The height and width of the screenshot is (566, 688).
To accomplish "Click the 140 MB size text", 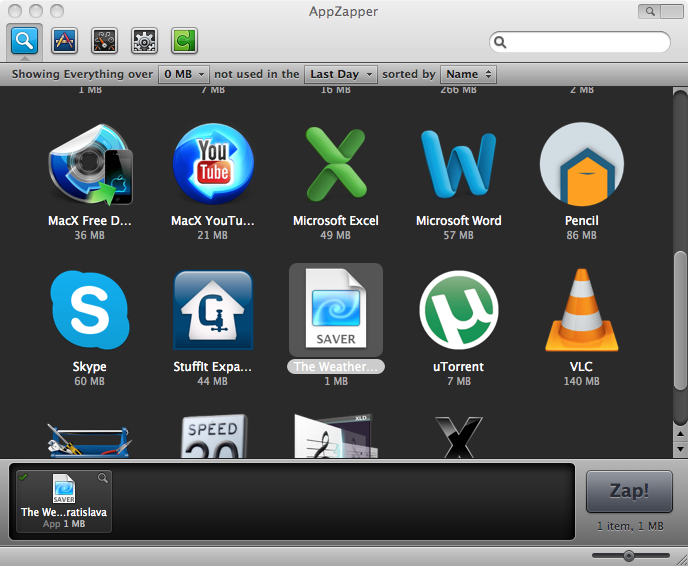I will [581, 381].
